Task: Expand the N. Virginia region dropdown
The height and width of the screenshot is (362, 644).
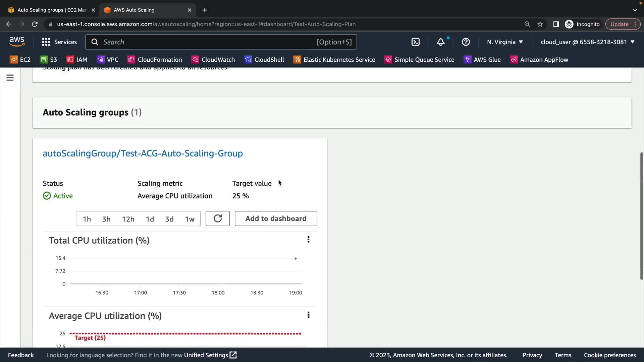Action: pyautogui.click(x=505, y=42)
